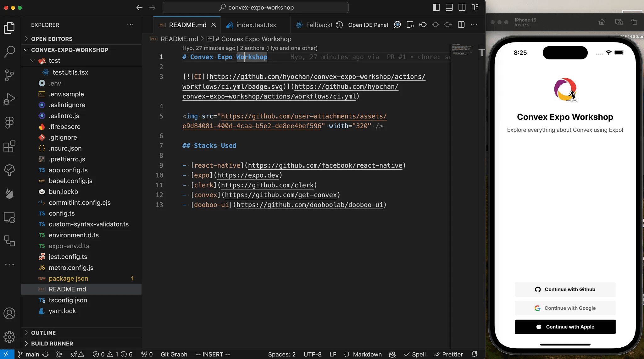Image resolution: width=644 pixels, height=359 pixels.
Task: Open the Manage settings gear
Action: pos(9,337)
